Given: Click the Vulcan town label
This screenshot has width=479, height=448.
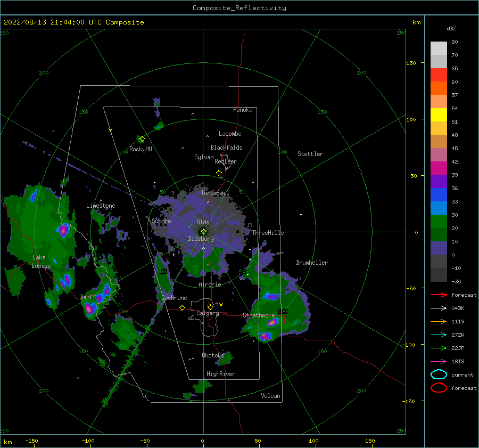Looking at the screenshot, I should [x=270, y=396].
